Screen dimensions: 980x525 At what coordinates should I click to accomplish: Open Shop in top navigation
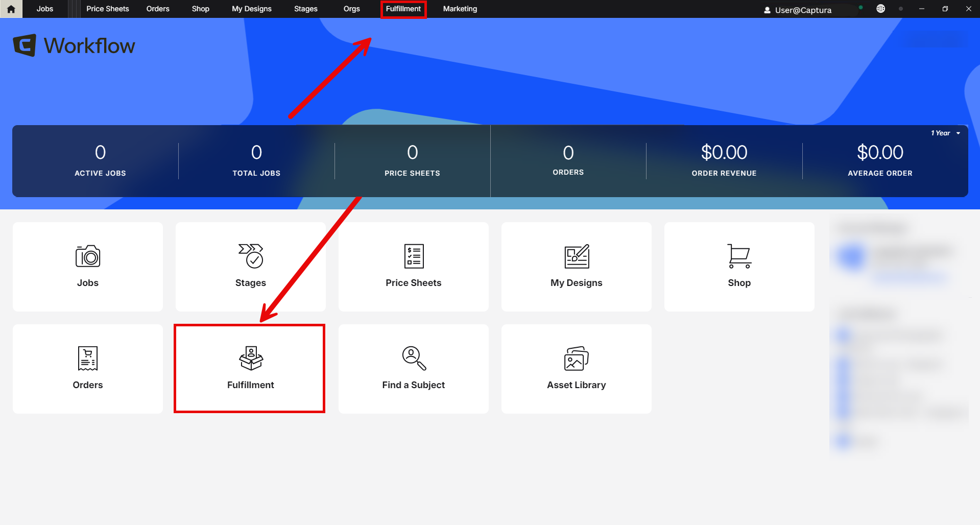201,9
